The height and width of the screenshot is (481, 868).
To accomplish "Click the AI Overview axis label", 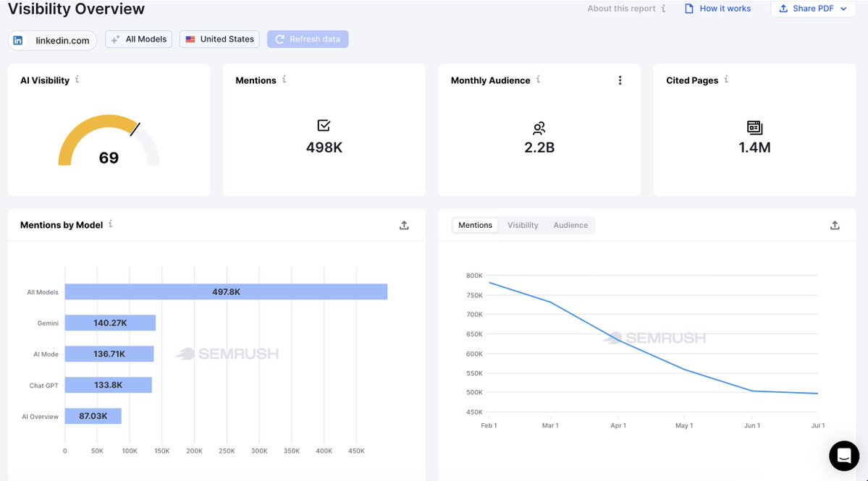I will point(40,417).
